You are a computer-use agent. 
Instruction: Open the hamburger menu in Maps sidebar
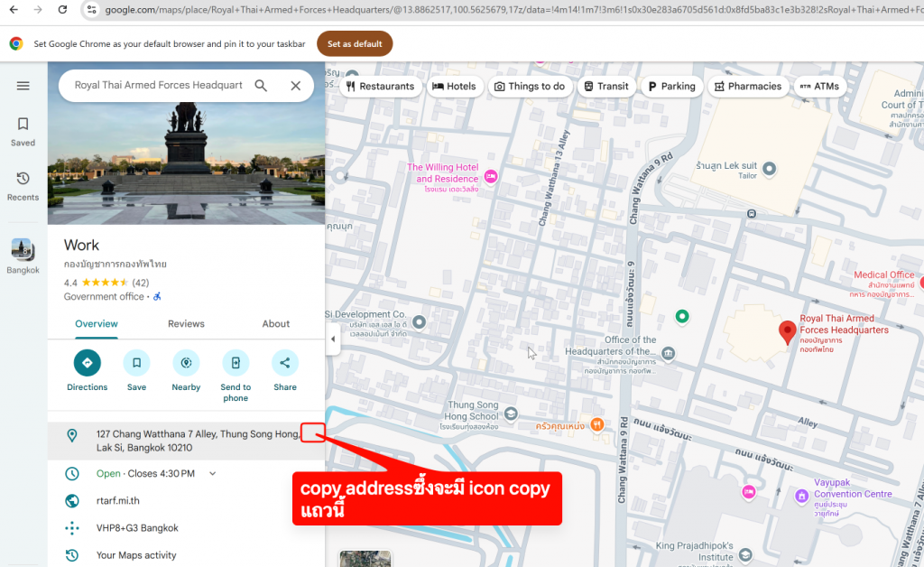point(23,86)
